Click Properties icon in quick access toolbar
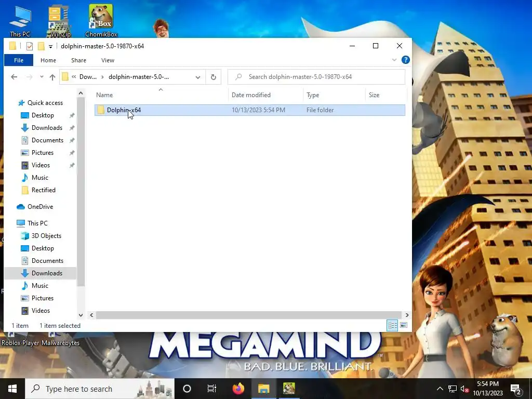This screenshot has width=532, height=399. point(30,46)
